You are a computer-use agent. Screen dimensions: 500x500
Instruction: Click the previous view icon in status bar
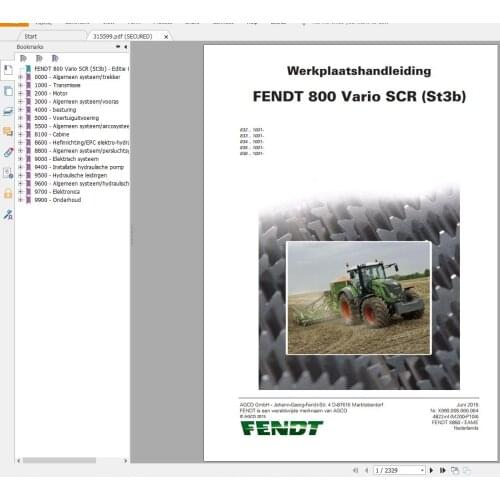(x=455, y=470)
